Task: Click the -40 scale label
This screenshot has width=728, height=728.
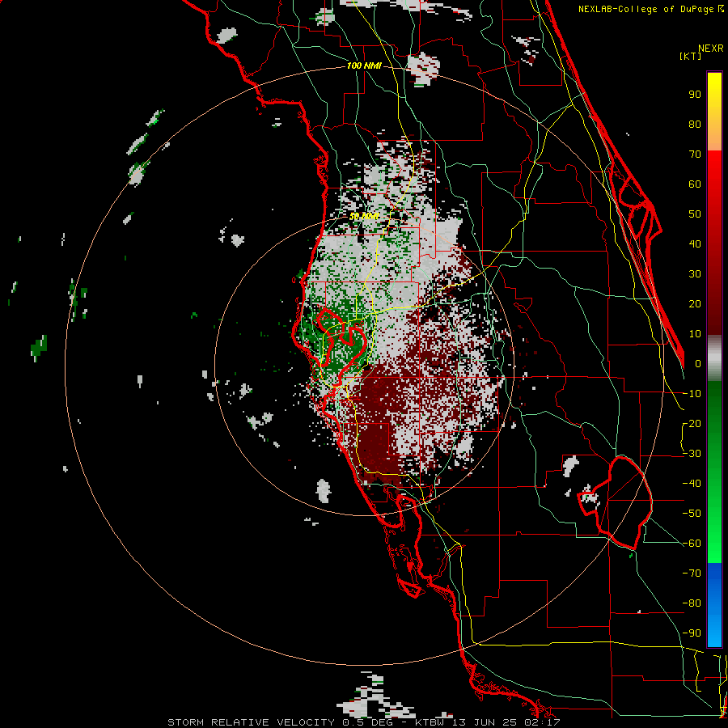Action: click(x=692, y=484)
